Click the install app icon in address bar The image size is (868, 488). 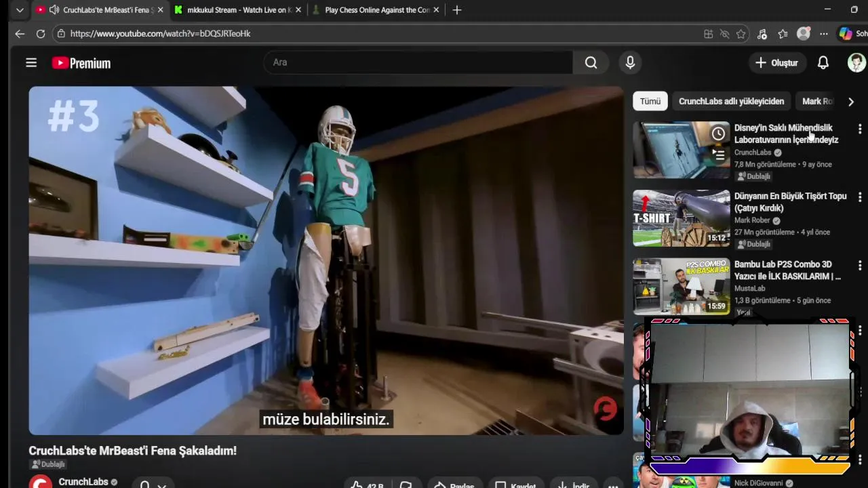click(x=708, y=34)
